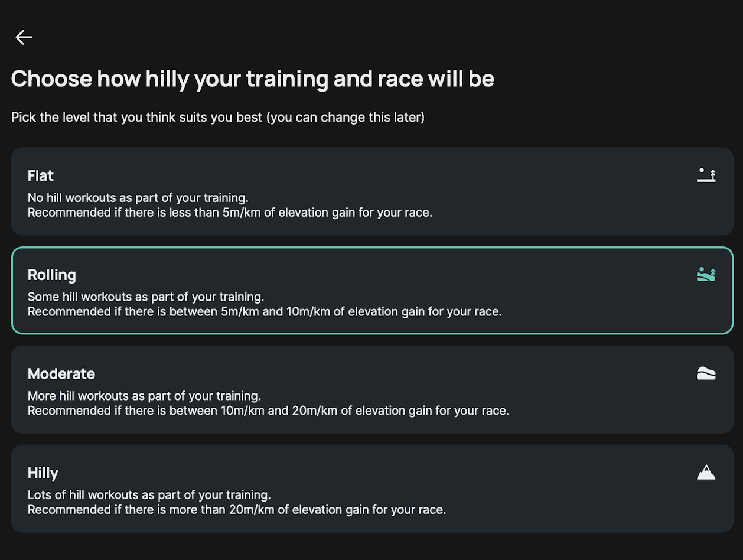Click the teal Rolling hills icon
This screenshot has width=743, height=560.
point(706,274)
